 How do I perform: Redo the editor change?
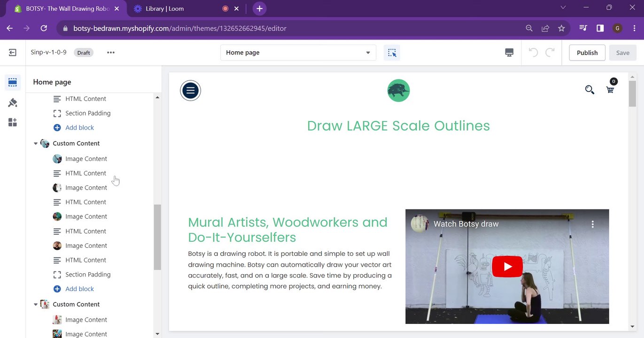[550, 53]
